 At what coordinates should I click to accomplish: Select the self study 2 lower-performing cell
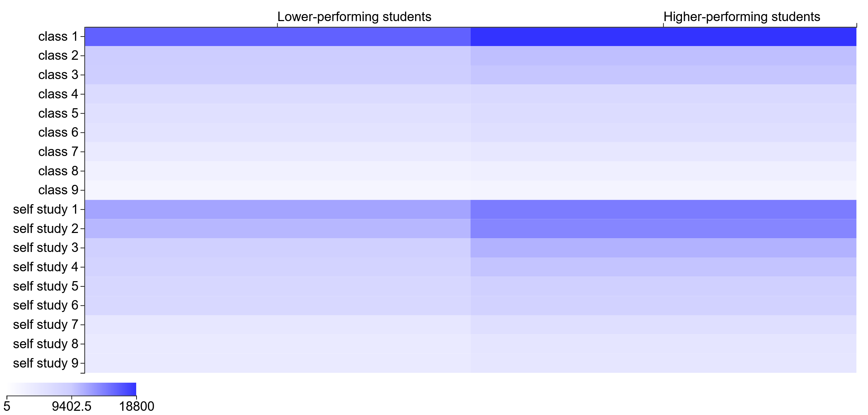[277, 229]
